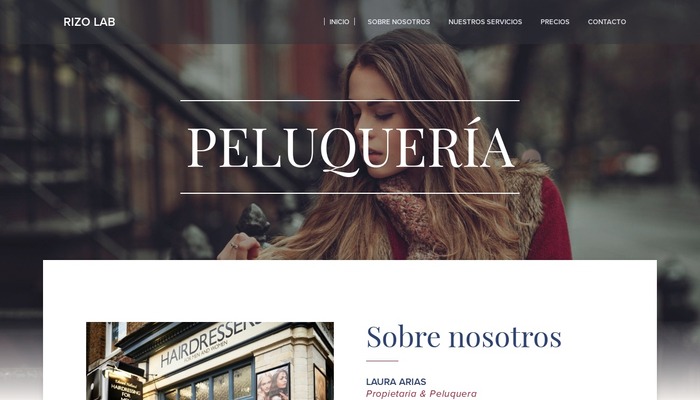Click the poster in the shop window

coord(273,384)
